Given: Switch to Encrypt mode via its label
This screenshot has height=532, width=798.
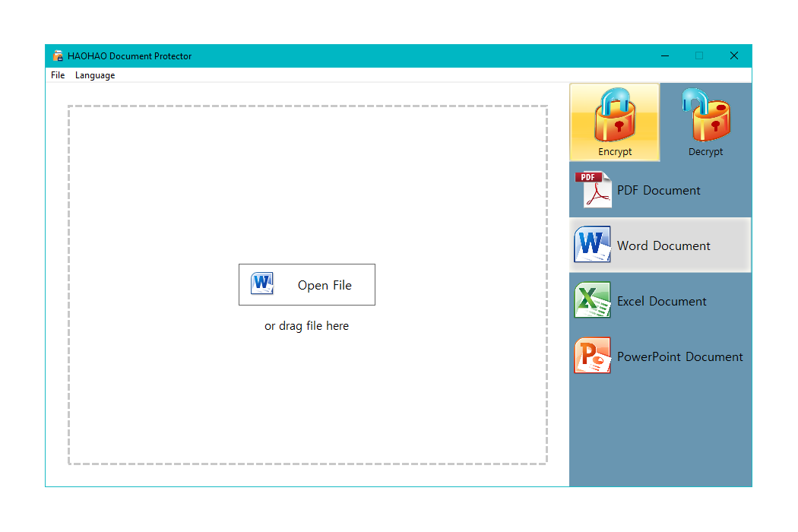Looking at the screenshot, I should [x=615, y=152].
